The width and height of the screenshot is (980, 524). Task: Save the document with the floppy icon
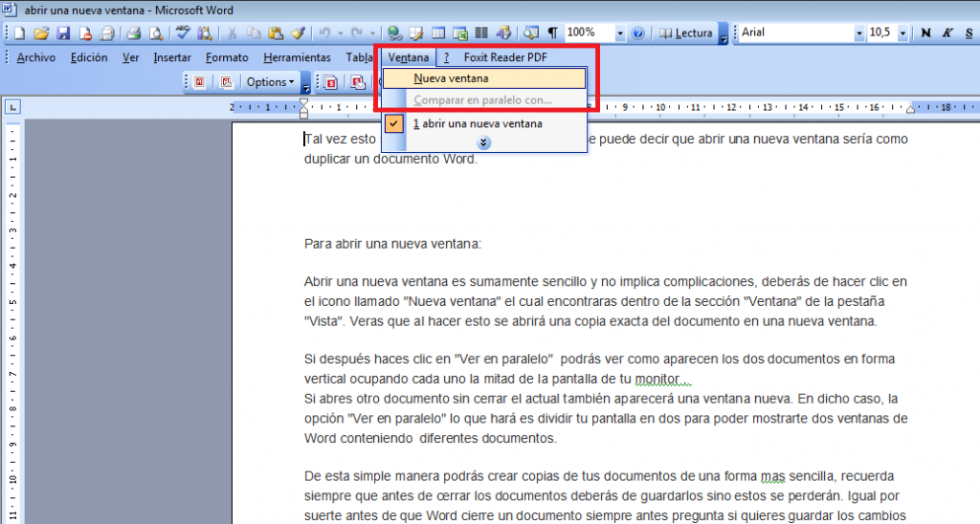click(63, 33)
